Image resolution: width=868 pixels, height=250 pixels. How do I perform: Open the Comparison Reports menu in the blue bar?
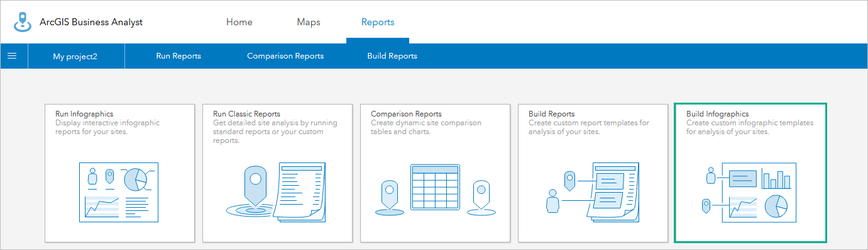coord(285,56)
